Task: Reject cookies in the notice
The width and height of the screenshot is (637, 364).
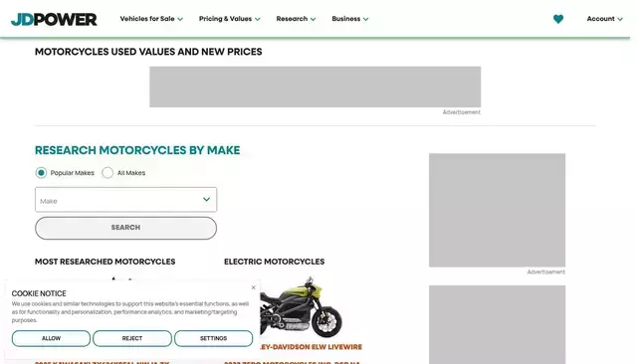Action: [132, 338]
